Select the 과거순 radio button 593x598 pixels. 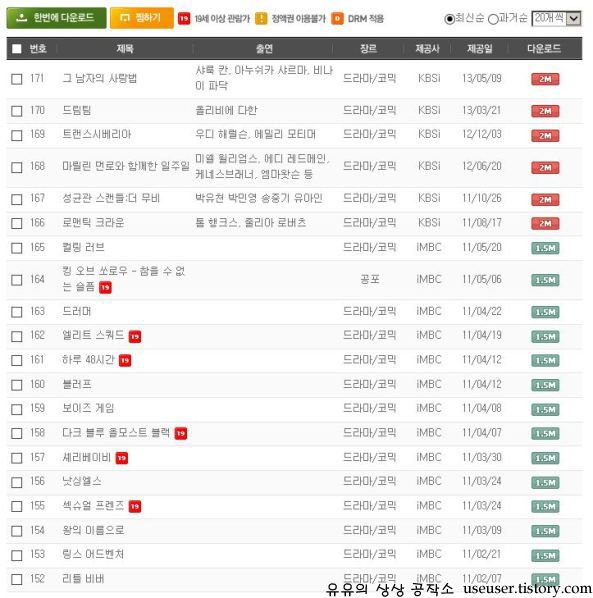493,19
